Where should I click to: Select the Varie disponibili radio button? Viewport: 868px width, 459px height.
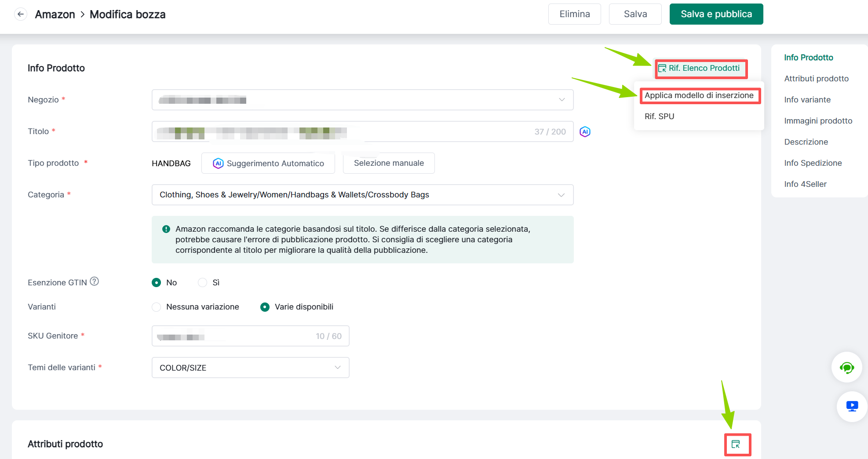265,307
